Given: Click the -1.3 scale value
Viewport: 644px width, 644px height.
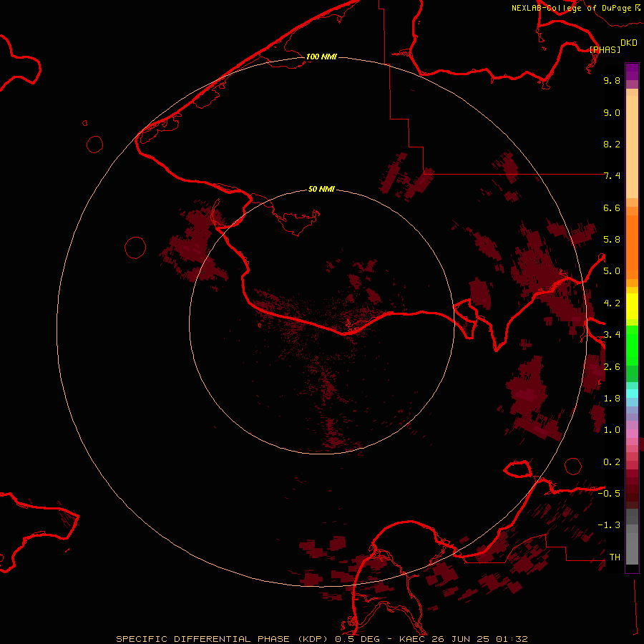Looking at the screenshot, I should tap(609, 525).
